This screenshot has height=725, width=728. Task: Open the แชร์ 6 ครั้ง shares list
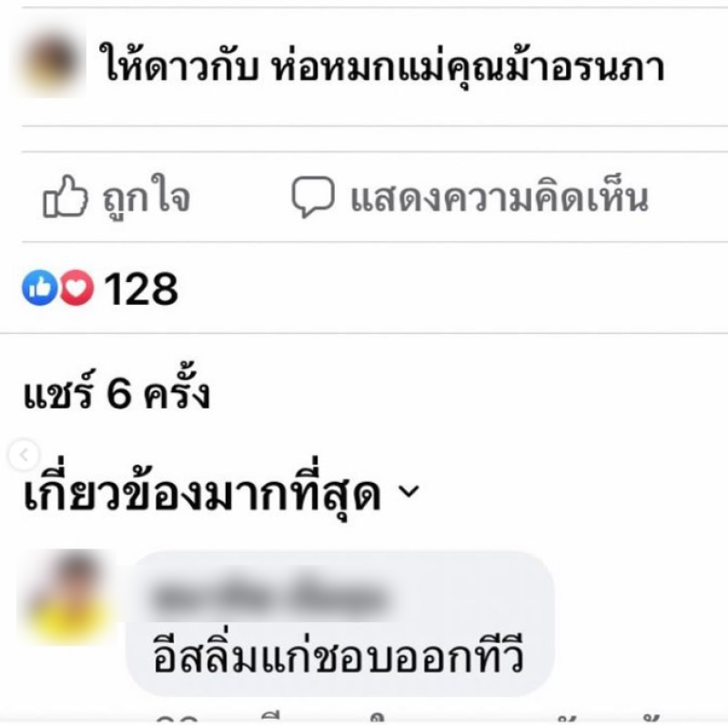[116, 391]
